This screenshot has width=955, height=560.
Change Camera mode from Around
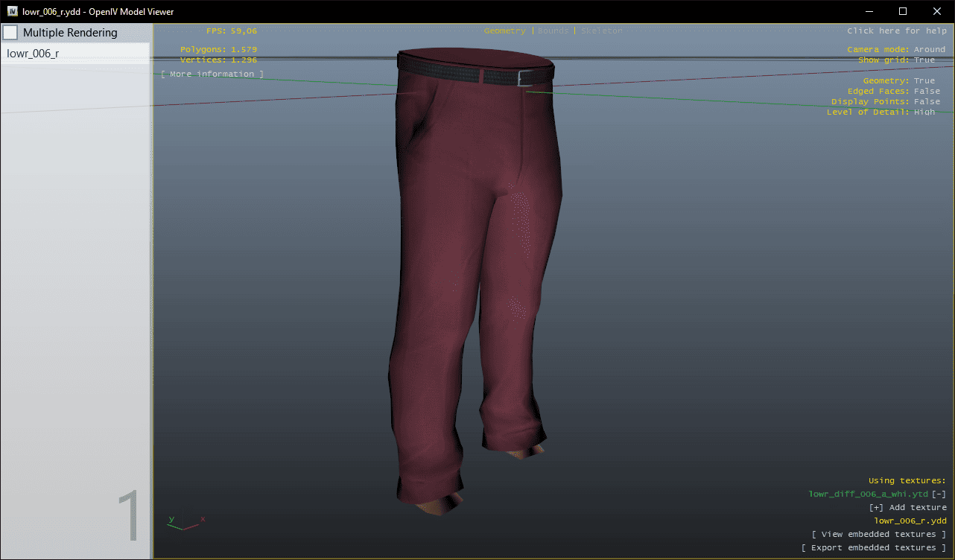pyautogui.click(x=929, y=49)
